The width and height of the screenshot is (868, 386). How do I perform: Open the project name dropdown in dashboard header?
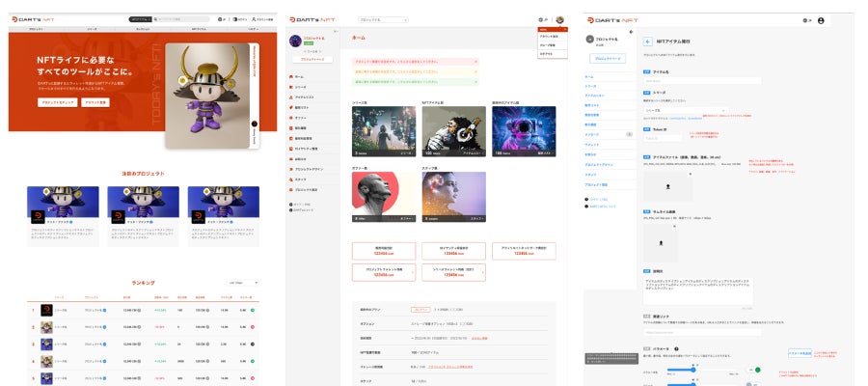pos(383,20)
